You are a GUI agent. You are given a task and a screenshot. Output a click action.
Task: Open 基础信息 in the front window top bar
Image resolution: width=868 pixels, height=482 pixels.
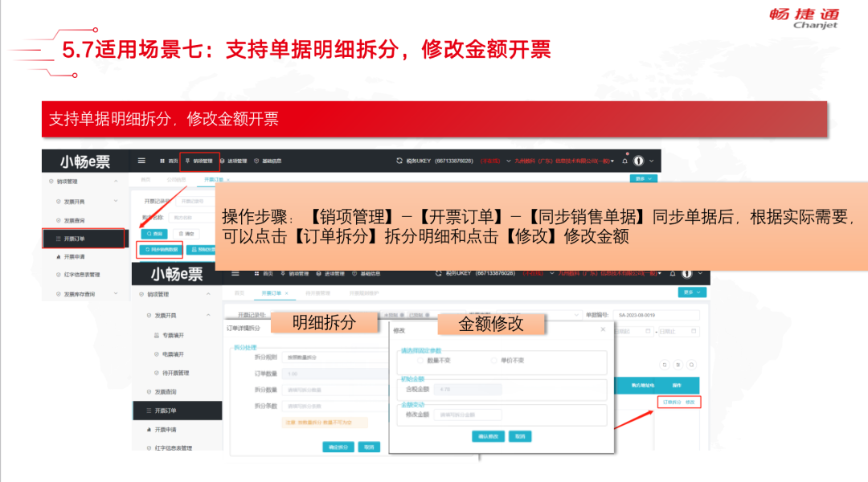[x=366, y=273]
